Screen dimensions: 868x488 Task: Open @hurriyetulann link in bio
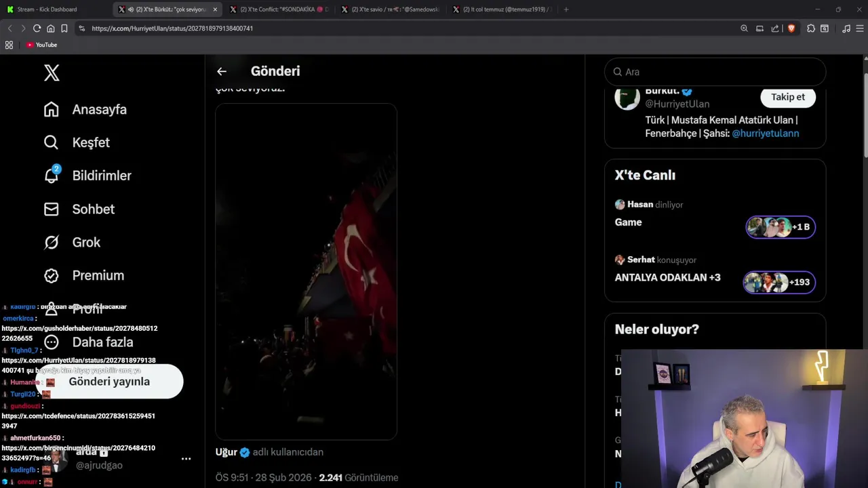765,134
